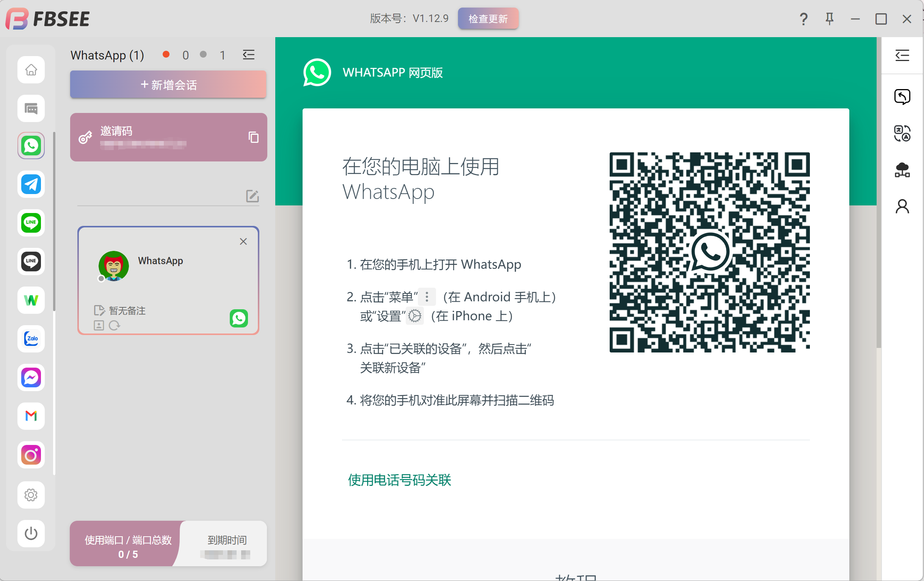
Task: Click the edit note pencil icon
Action: coord(253,196)
